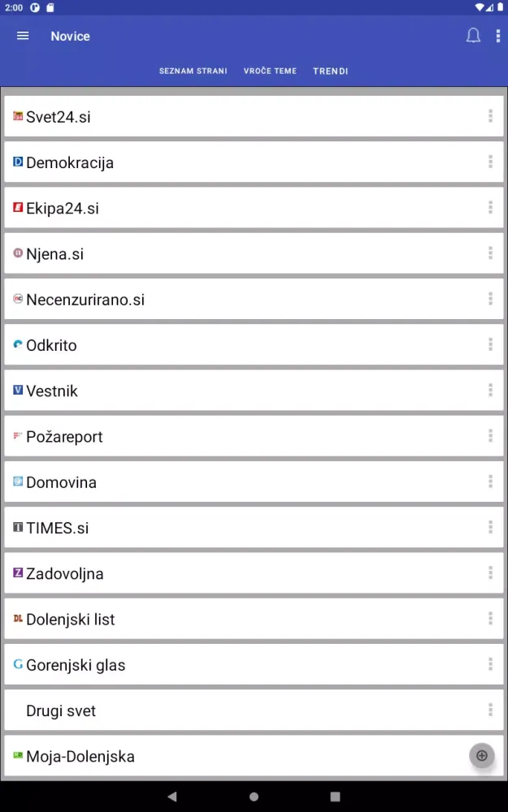Open options menu for Demokracija

tap(490, 162)
